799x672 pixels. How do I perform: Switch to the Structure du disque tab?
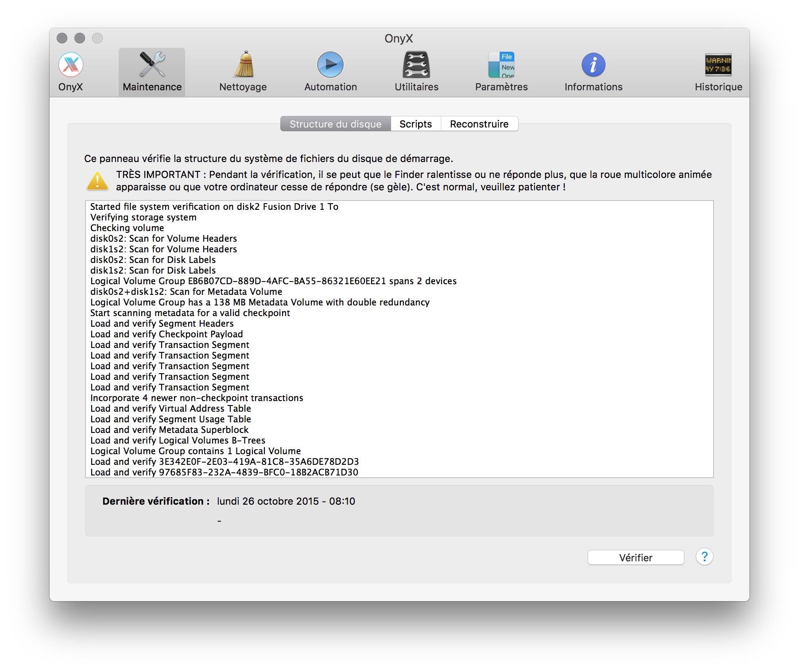click(x=336, y=124)
